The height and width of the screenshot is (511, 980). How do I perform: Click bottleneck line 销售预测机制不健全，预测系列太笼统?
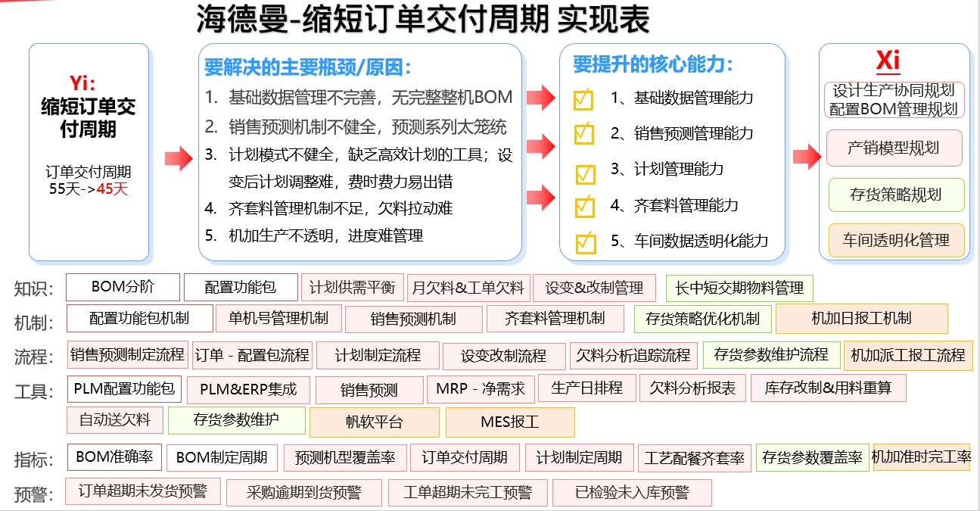pos(368,126)
